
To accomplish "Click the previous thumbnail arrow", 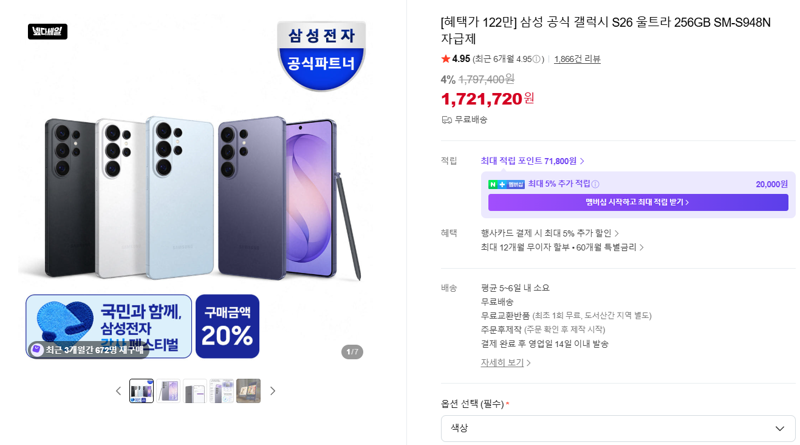I will click(118, 391).
